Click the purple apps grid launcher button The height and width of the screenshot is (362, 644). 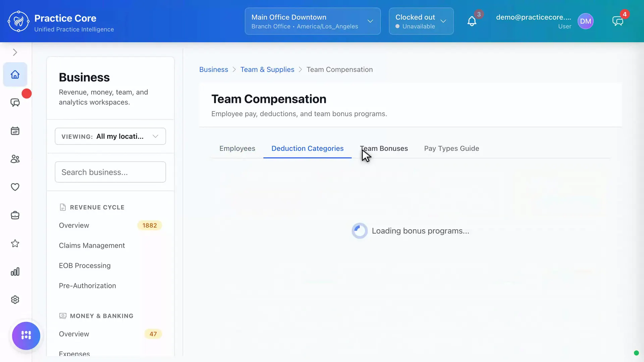click(26, 336)
